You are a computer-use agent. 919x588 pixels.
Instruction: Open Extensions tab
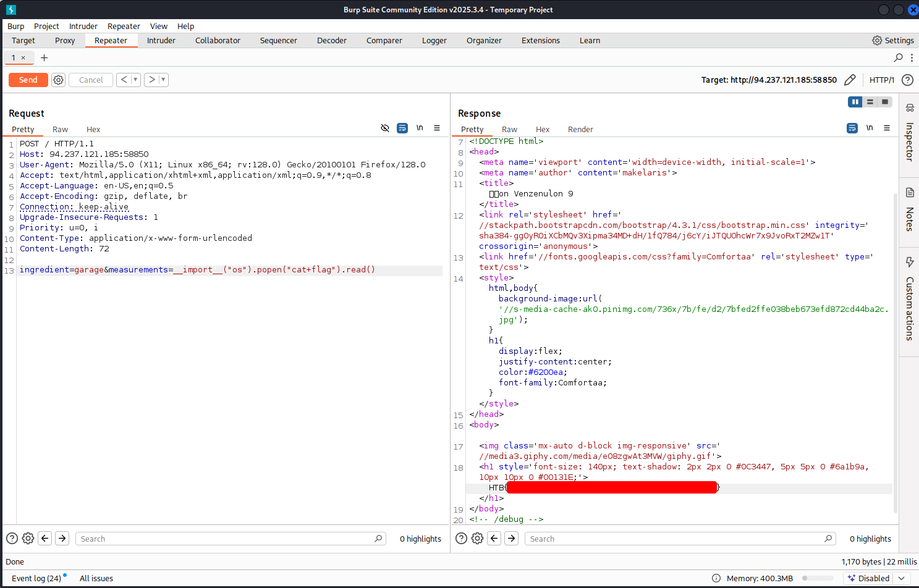[x=541, y=40]
